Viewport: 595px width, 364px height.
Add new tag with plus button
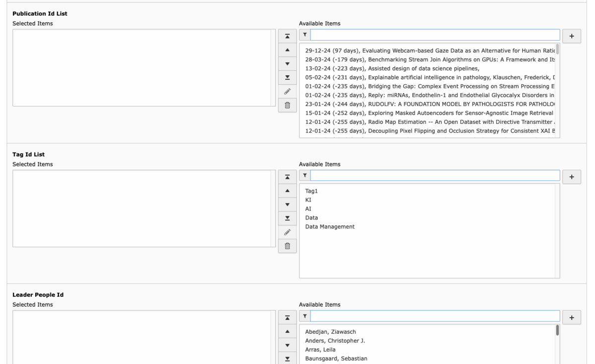pos(572,176)
